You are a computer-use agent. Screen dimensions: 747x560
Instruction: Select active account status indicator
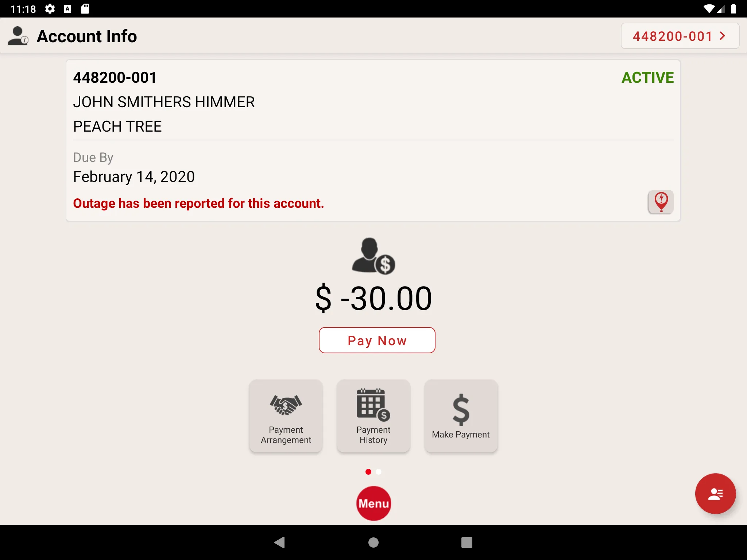point(647,77)
